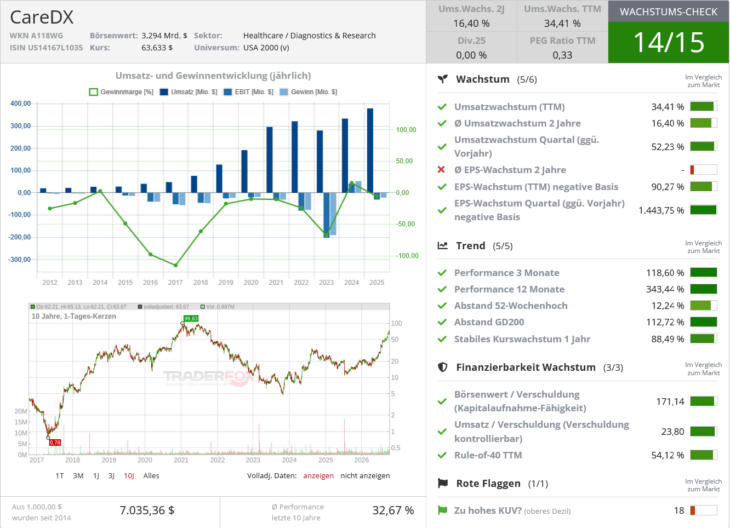Click the market bar for Ø EPS-Wachstum 2 Jahre
This screenshot has height=528, width=730.
[x=703, y=169]
